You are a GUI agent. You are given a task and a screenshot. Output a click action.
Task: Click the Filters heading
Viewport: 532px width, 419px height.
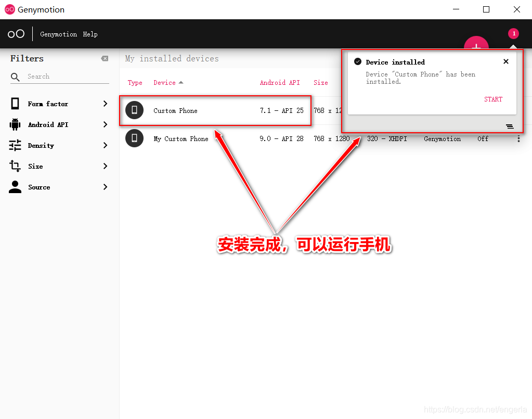click(27, 58)
